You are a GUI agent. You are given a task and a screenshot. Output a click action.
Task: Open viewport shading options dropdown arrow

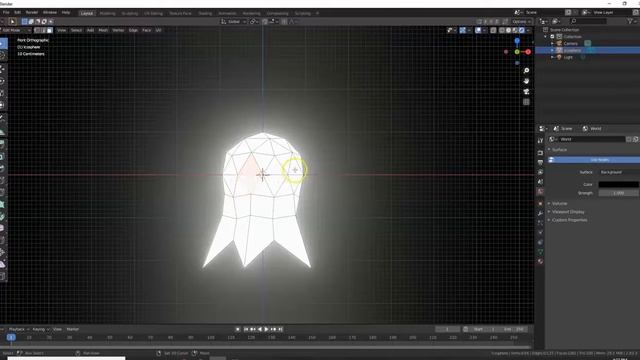528,30
